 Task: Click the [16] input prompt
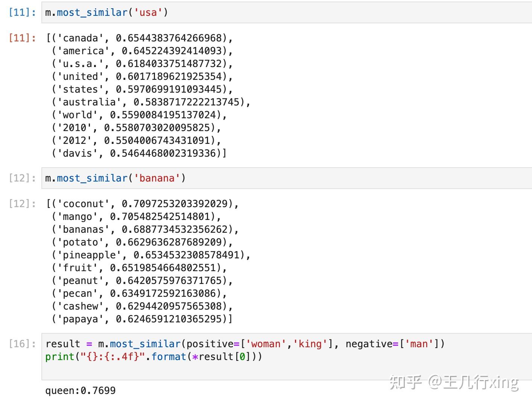(22, 344)
